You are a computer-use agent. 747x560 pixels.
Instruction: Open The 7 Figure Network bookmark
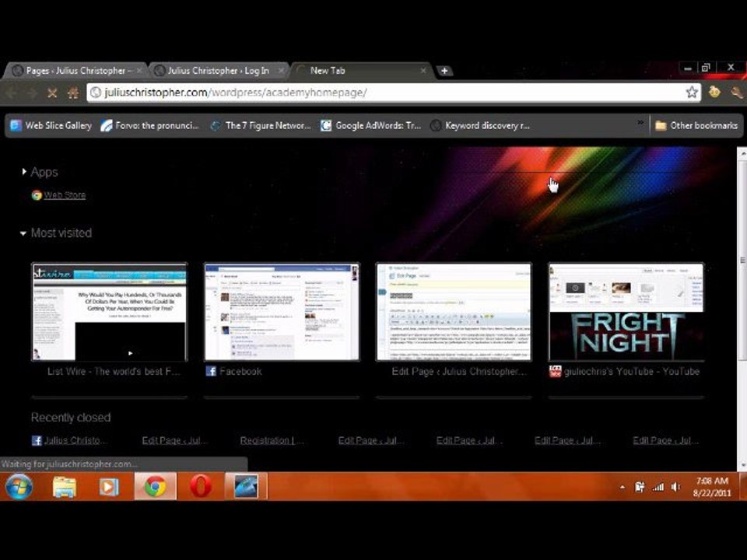click(261, 126)
